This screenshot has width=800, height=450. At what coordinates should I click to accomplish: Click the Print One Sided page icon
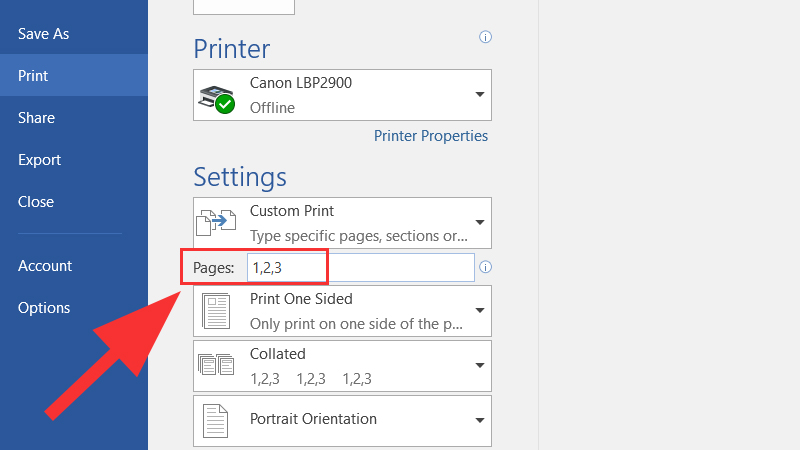[217, 311]
